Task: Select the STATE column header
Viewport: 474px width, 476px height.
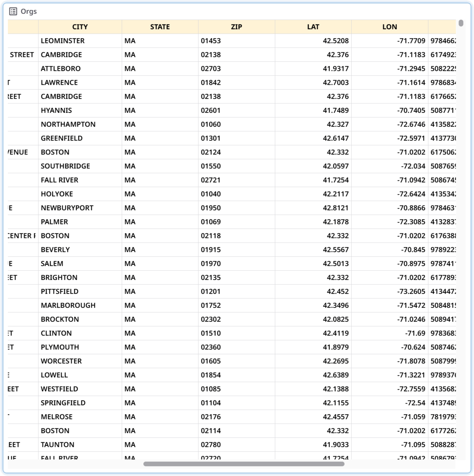Action: pyautogui.click(x=160, y=27)
